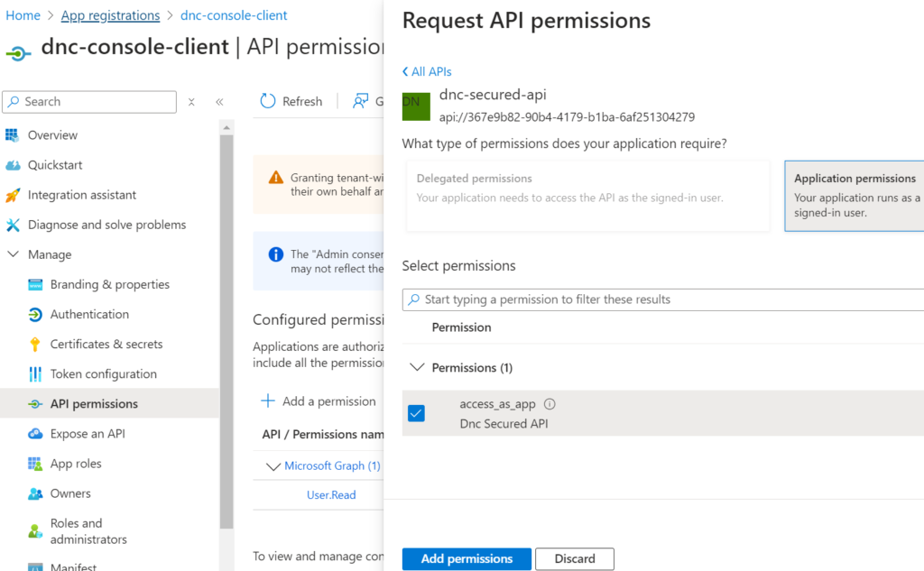This screenshot has width=924, height=571.
Task: Click the Owners people icon
Action: point(35,493)
